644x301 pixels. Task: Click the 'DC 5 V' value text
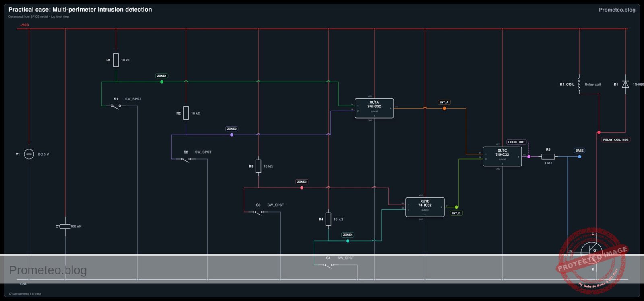(43, 154)
